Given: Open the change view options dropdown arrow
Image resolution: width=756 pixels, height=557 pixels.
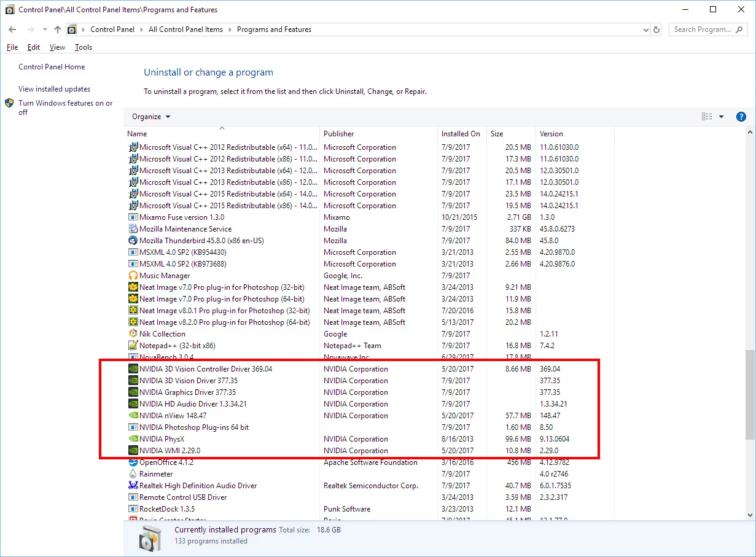Looking at the screenshot, I should click(x=721, y=117).
